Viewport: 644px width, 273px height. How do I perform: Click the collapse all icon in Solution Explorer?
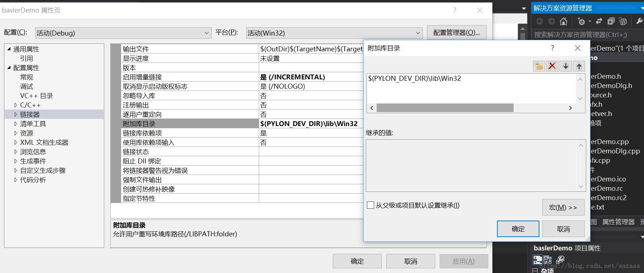[x=611, y=21]
